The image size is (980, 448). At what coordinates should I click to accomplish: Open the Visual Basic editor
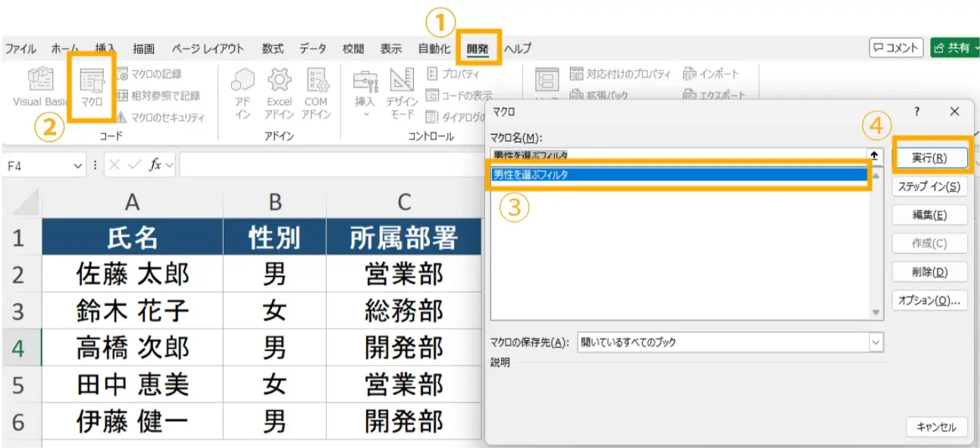pyautogui.click(x=41, y=89)
